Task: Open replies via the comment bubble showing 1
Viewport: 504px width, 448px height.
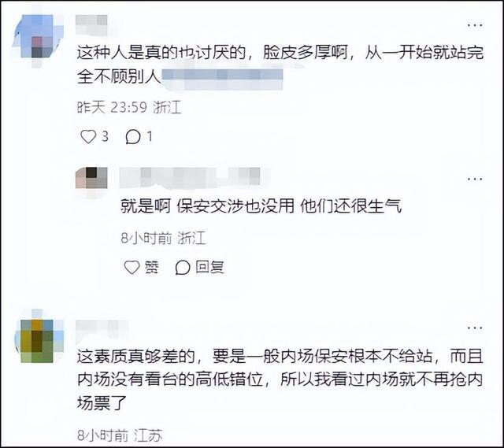Action: point(133,137)
